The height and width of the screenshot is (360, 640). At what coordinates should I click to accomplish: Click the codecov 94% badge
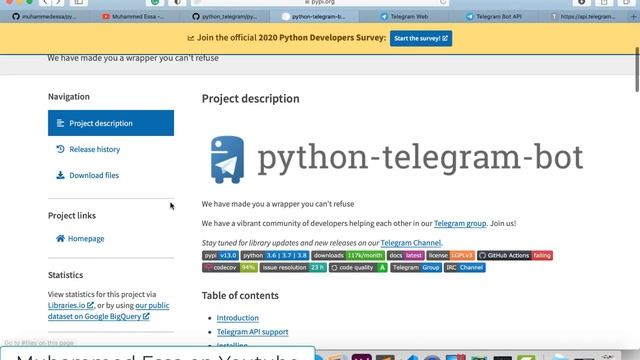tap(230, 268)
